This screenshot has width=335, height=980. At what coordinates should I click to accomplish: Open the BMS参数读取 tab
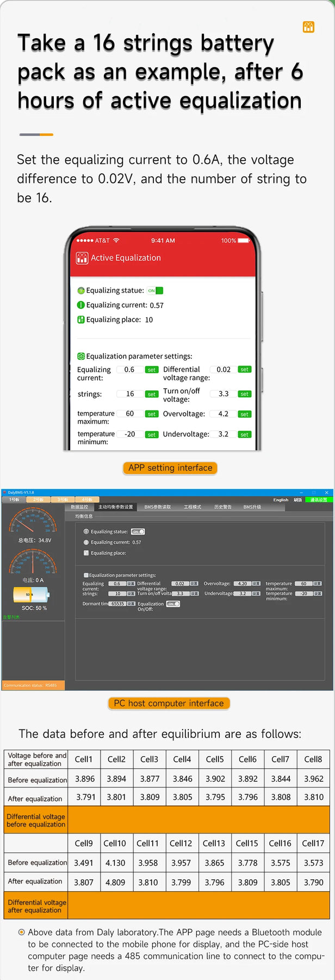tap(157, 507)
